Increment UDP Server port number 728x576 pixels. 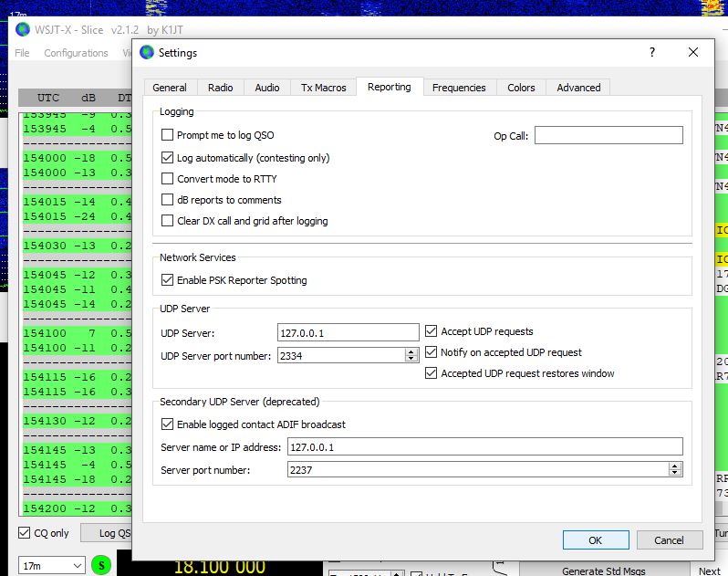411,352
